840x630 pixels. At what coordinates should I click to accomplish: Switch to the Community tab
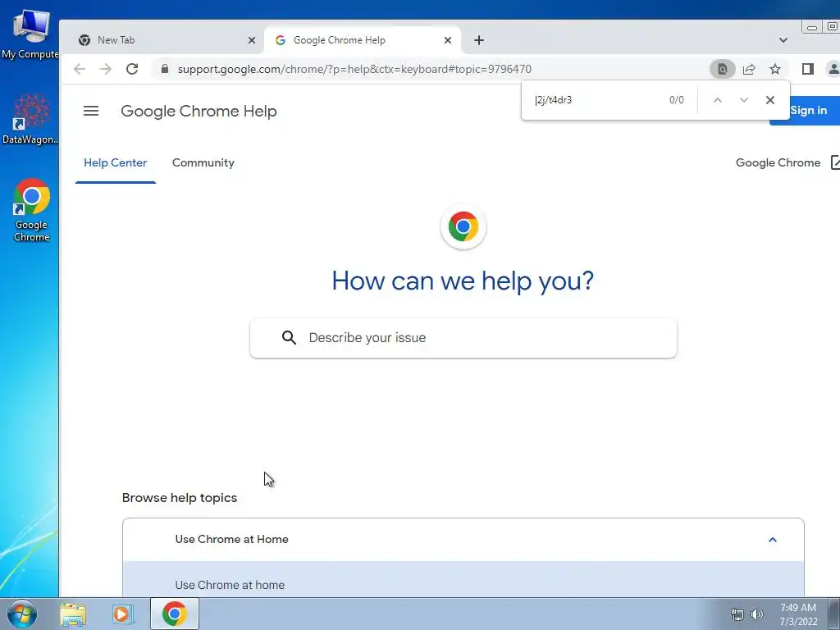tap(203, 163)
